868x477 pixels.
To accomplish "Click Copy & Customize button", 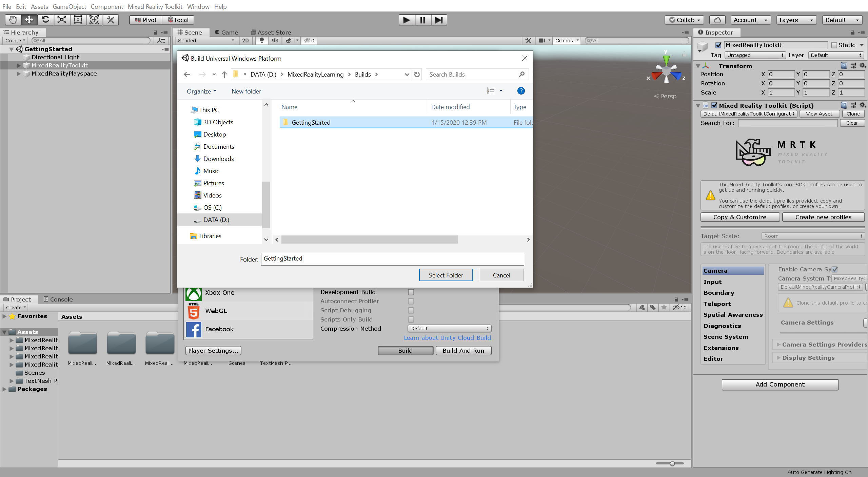I will click(740, 217).
